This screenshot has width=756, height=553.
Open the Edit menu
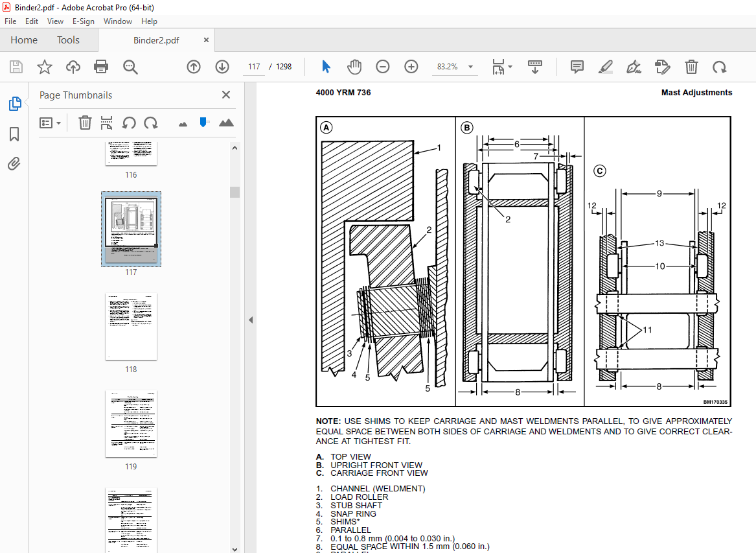(x=31, y=21)
